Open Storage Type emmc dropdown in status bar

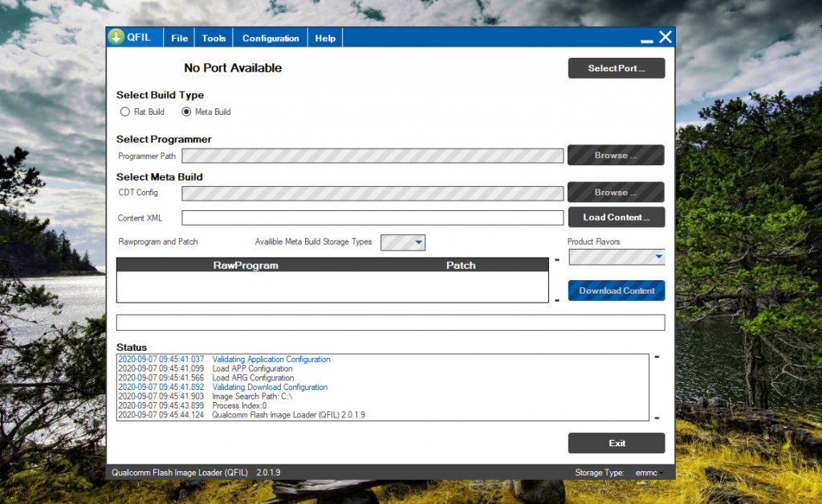[x=649, y=473]
